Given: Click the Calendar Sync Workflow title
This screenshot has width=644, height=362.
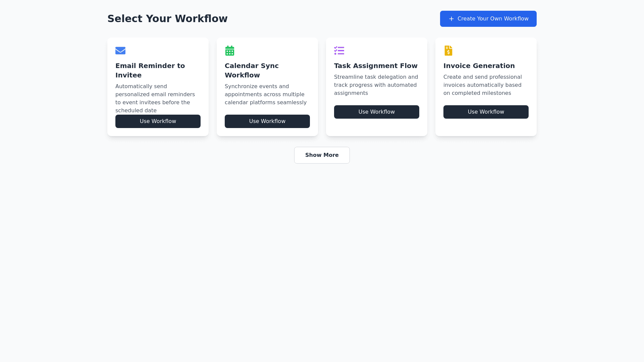Looking at the screenshot, I should pos(252,70).
